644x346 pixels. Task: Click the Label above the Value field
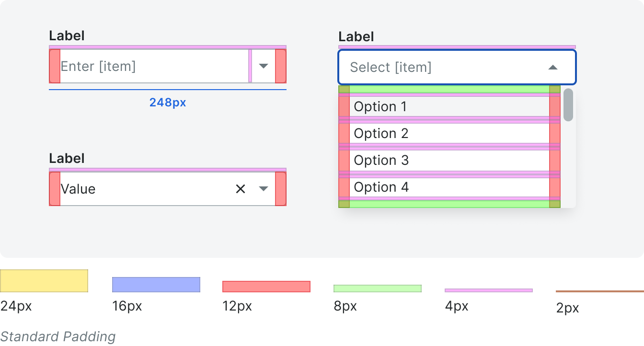(67, 159)
